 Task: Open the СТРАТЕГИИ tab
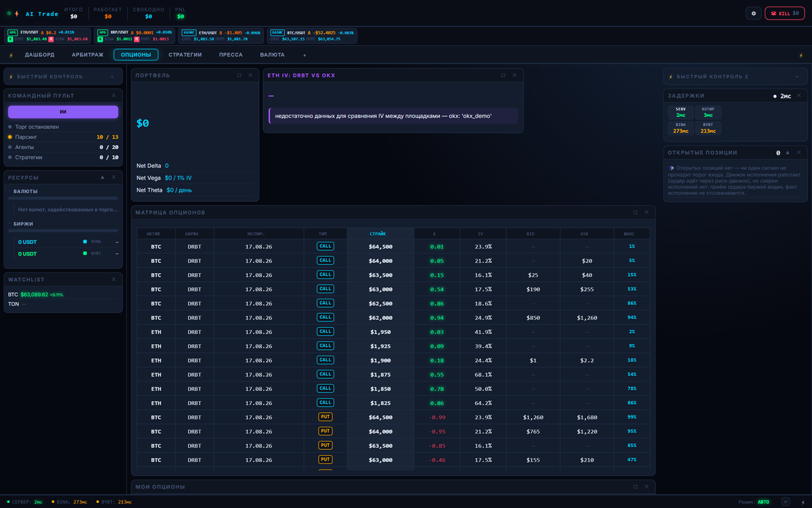[x=185, y=55]
